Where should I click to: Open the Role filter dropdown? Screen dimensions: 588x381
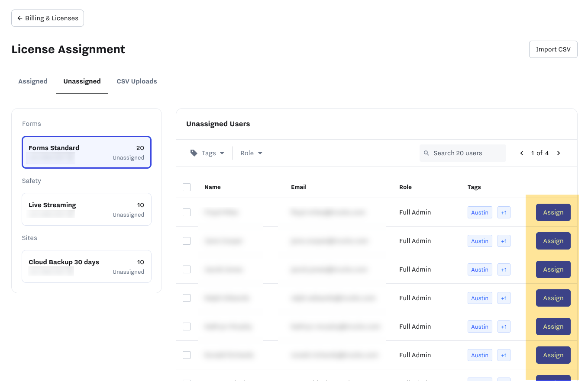pyautogui.click(x=252, y=153)
